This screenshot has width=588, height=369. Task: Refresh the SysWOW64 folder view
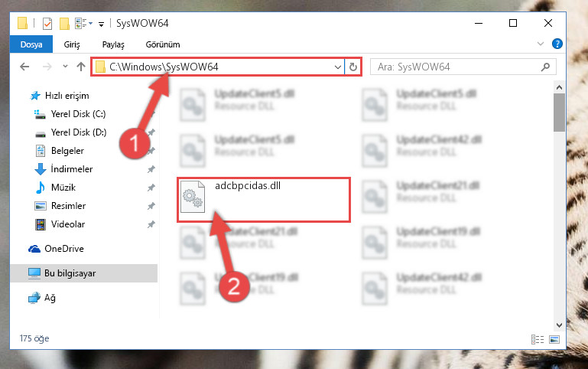352,67
